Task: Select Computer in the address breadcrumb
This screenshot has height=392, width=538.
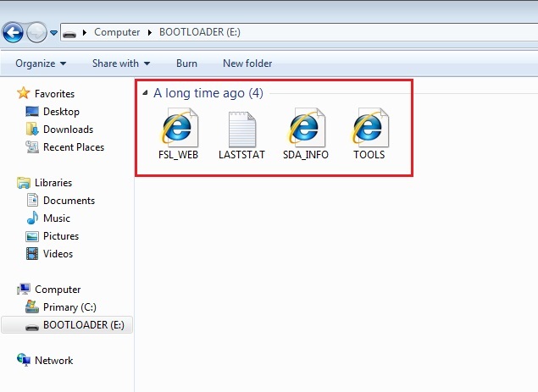Action: coord(117,32)
